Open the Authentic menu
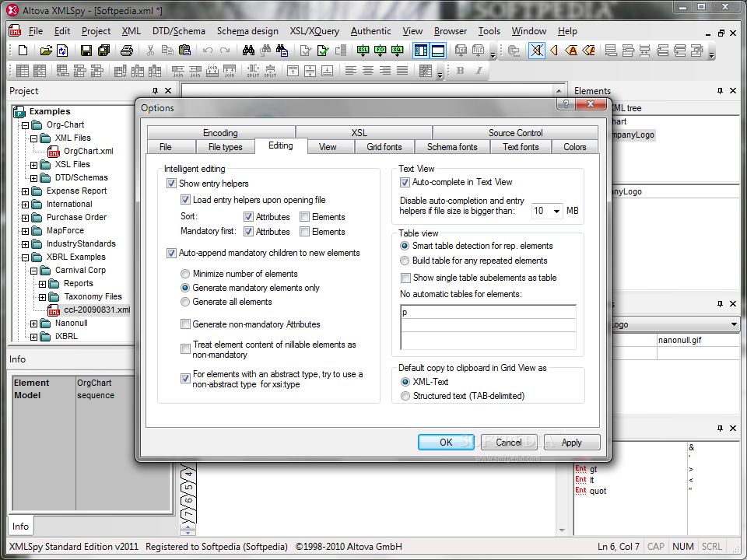This screenshot has width=747, height=560. click(370, 31)
